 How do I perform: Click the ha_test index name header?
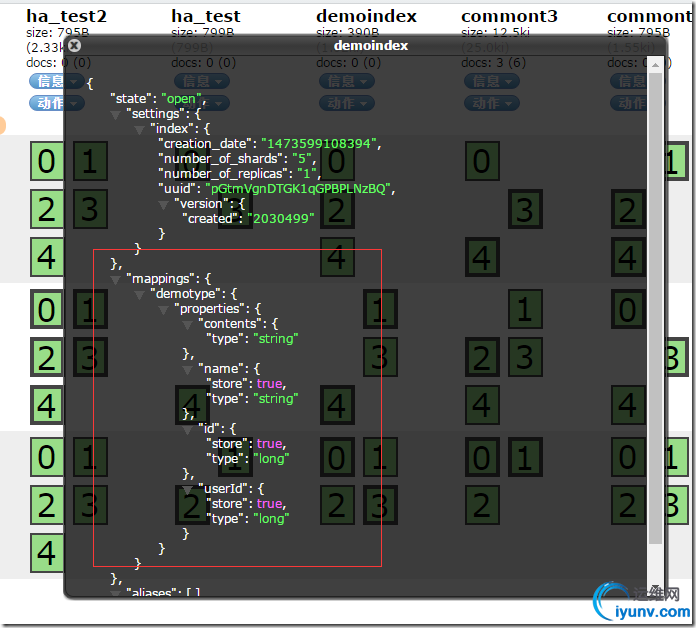pyautogui.click(x=206, y=16)
